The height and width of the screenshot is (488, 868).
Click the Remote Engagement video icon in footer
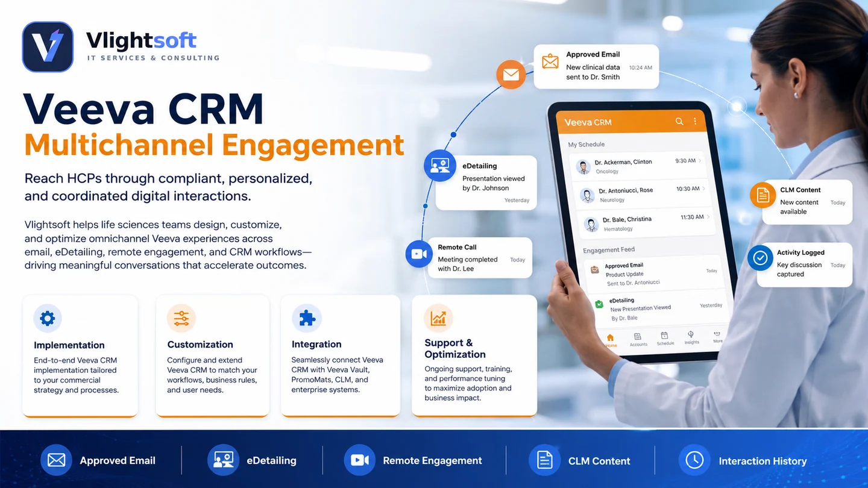click(359, 460)
